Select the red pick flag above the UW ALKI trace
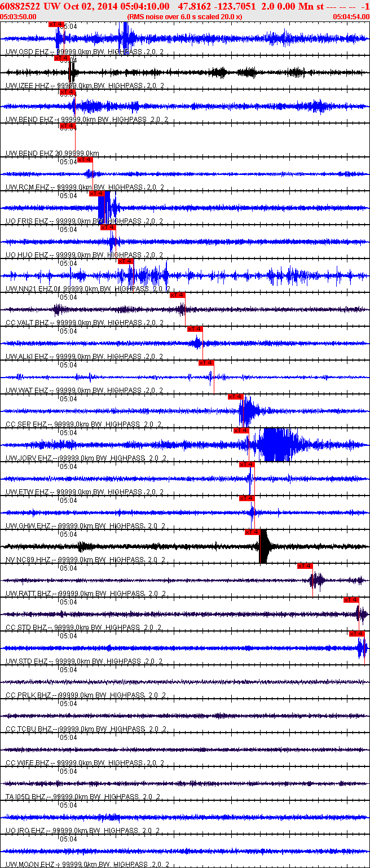 point(195,329)
